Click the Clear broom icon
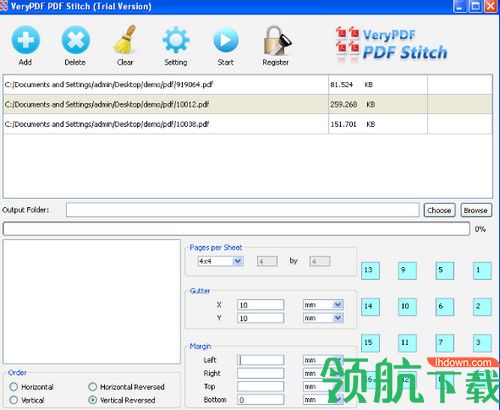This screenshot has width=500, height=410. pyautogui.click(x=125, y=40)
